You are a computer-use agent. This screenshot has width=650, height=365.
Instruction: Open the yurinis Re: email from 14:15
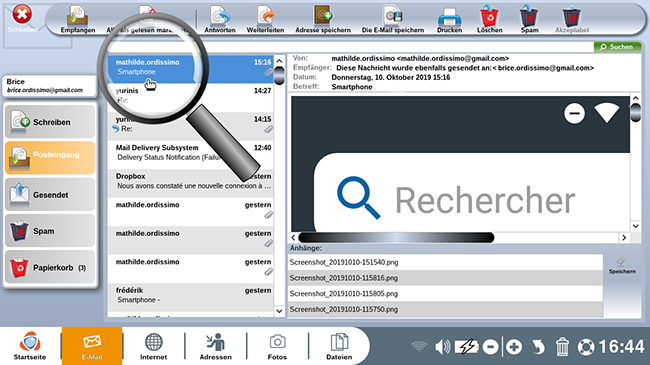click(x=191, y=125)
